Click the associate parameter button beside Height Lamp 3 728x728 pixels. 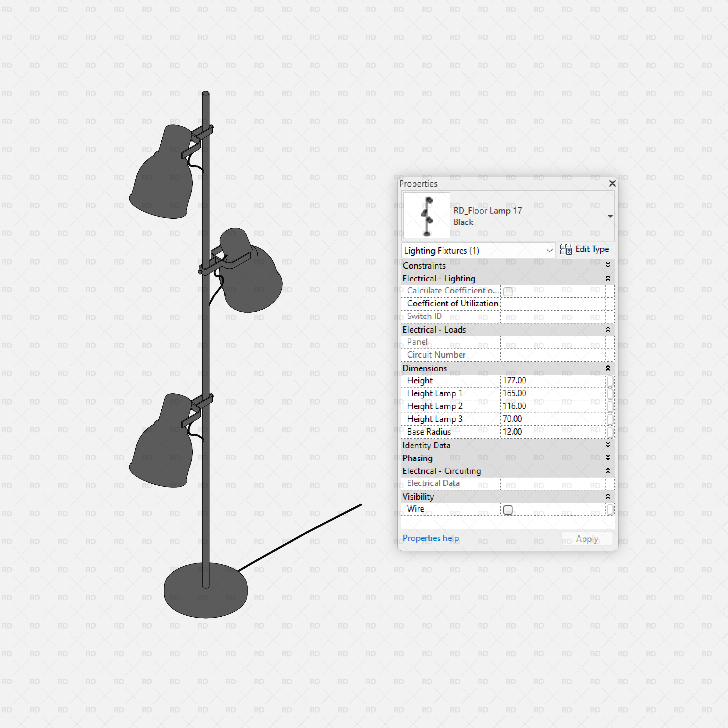click(x=611, y=419)
